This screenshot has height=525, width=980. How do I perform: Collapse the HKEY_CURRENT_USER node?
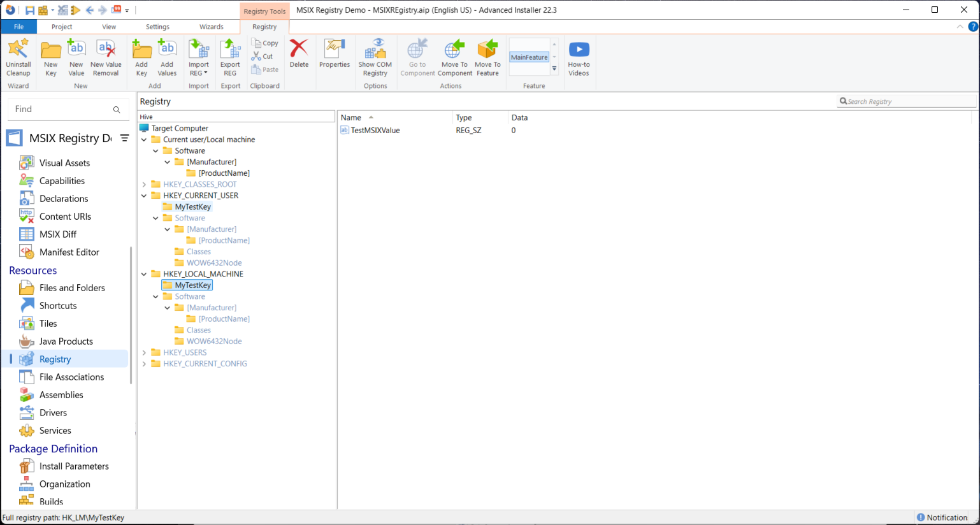click(144, 196)
